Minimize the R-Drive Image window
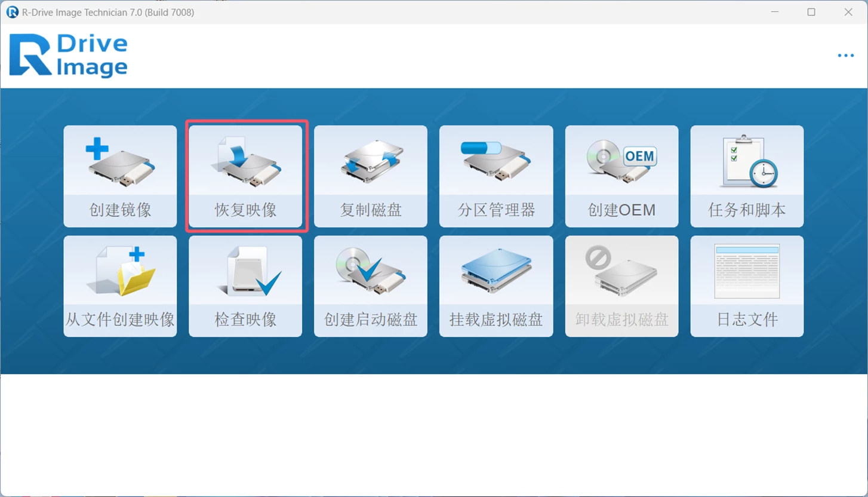Screen dimensions: 868x497 click(775, 12)
